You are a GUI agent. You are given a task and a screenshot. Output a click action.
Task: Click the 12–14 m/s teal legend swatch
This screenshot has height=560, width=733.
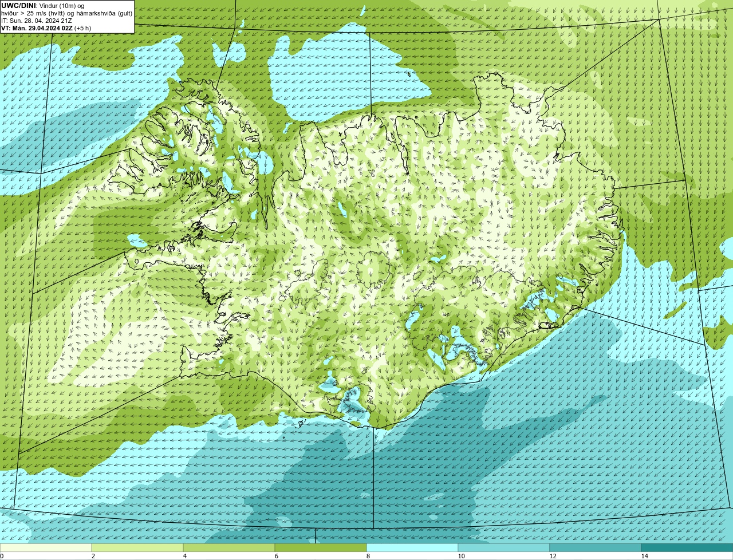tap(596, 547)
